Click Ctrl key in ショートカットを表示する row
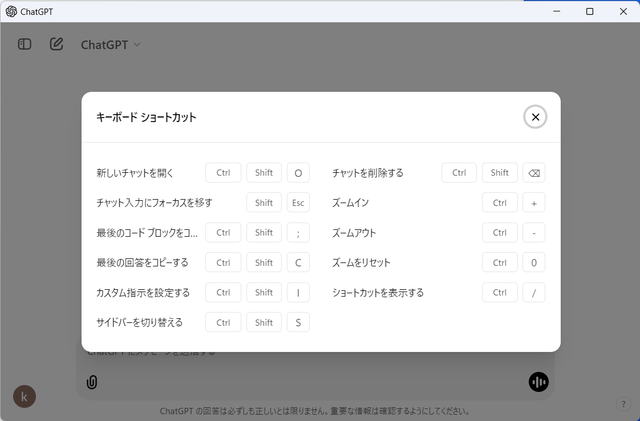This screenshot has width=640, height=421. 500,293
